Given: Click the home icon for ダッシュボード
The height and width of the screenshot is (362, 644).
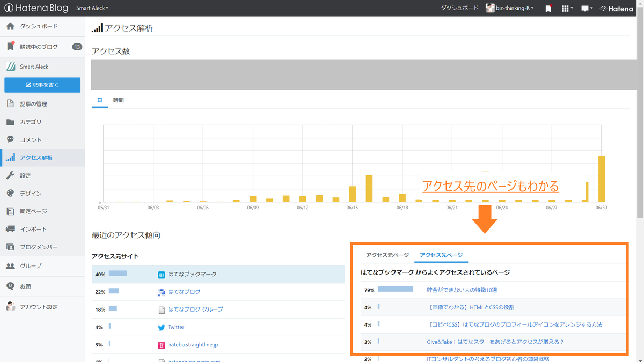Looking at the screenshot, I should pyautogui.click(x=10, y=26).
